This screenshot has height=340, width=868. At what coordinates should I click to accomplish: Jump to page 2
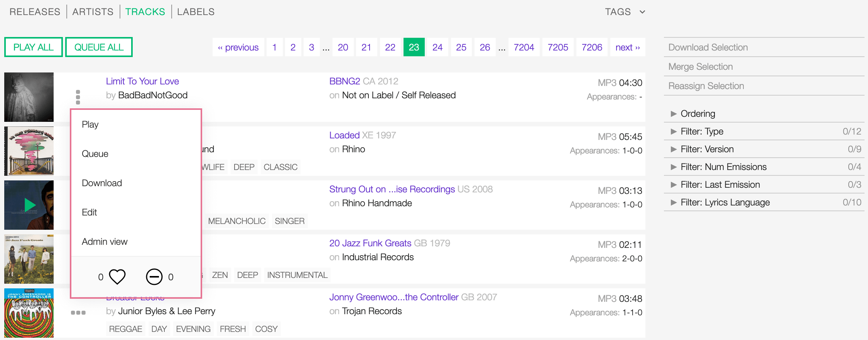(293, 47)
